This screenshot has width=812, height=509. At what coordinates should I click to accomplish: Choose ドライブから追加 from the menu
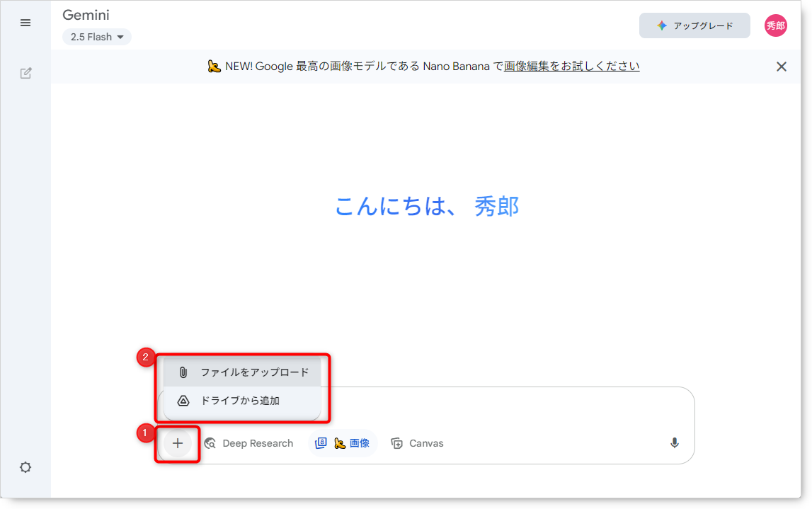242,401
